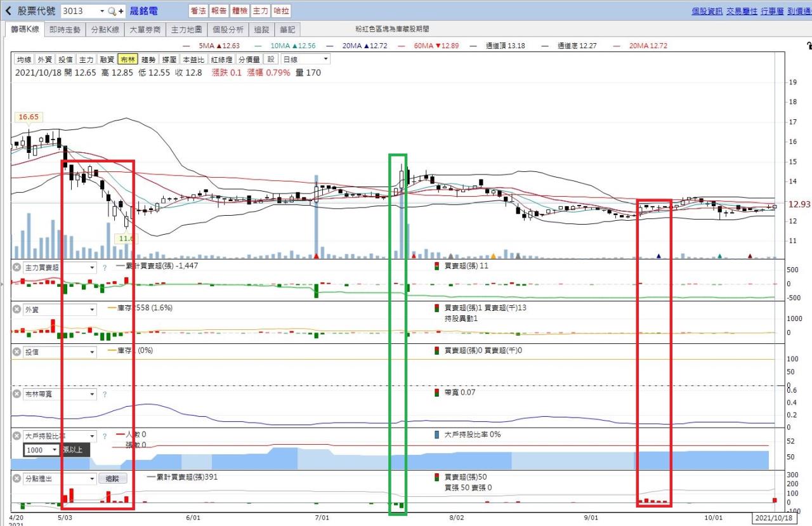Click the blue triangle marker on the volume axis
The image size is (812, 526).
click(658, 256)
